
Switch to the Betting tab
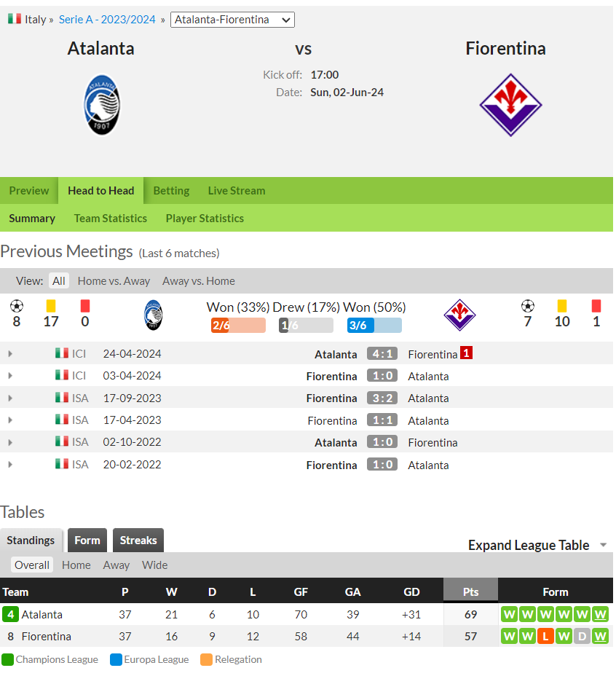tap(171, 191)
